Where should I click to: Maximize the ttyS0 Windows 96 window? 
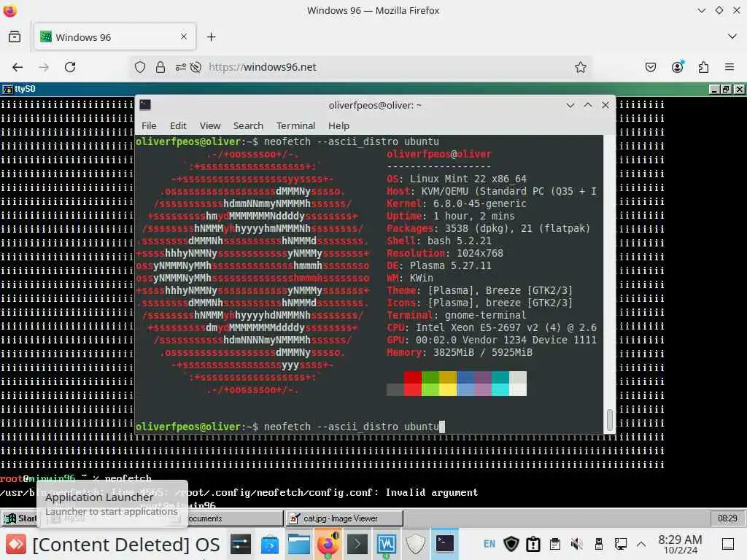[726, 89]
